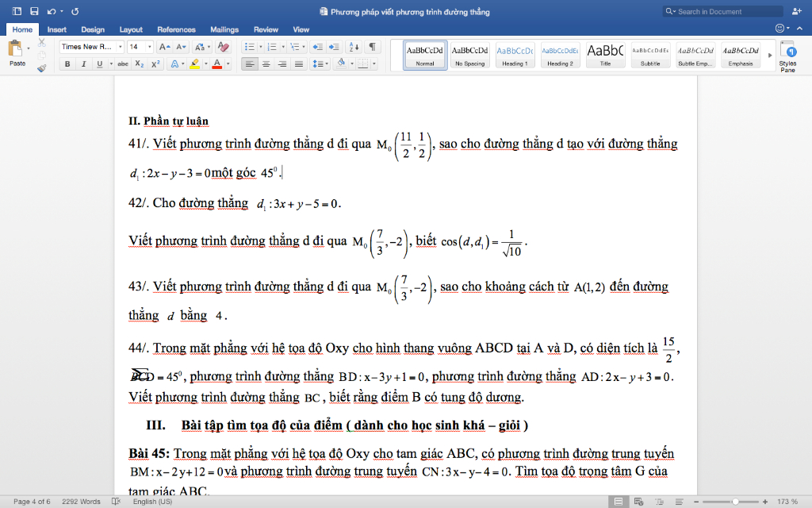
Task: Justify text alignment
Action: (x=299, y=63)
